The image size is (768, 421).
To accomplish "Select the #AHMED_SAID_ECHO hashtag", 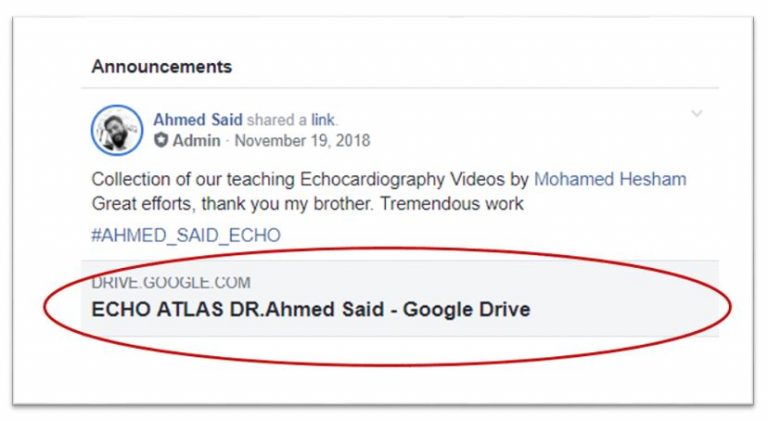I will [x=186, y=235].
